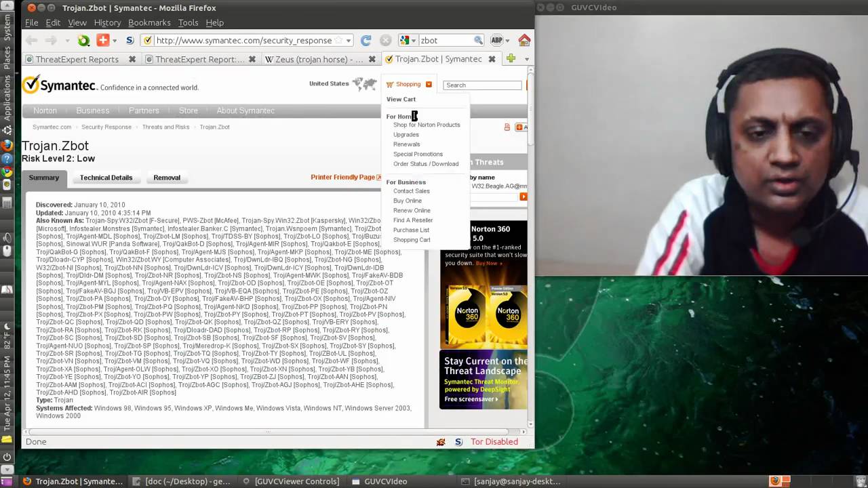
Task: Select the Technical Details tab
Action: coord(106,178)
